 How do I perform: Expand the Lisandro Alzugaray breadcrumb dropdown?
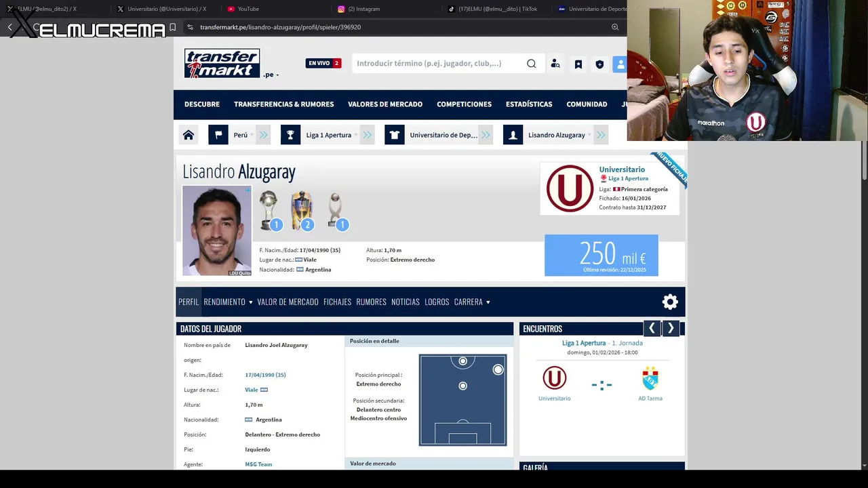coord(590,135)
